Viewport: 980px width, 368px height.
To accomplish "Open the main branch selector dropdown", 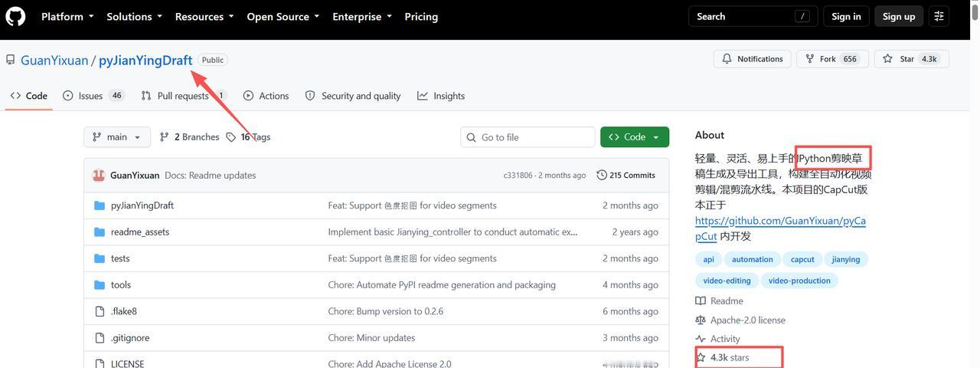I will coord(117,137).
